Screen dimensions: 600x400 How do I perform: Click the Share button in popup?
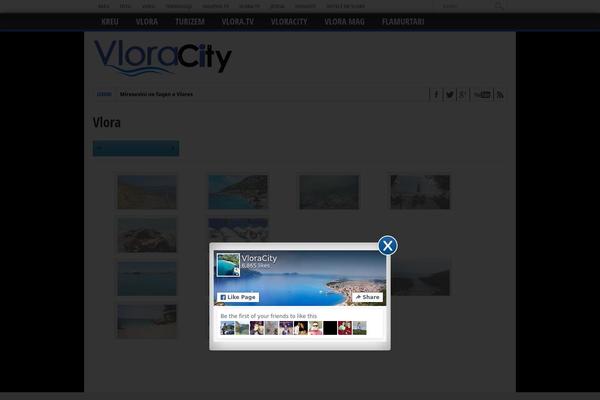click(367, 297)
